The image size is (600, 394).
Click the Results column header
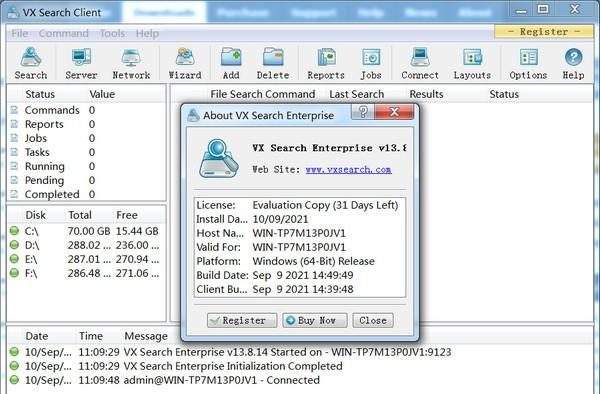[426, 94]
